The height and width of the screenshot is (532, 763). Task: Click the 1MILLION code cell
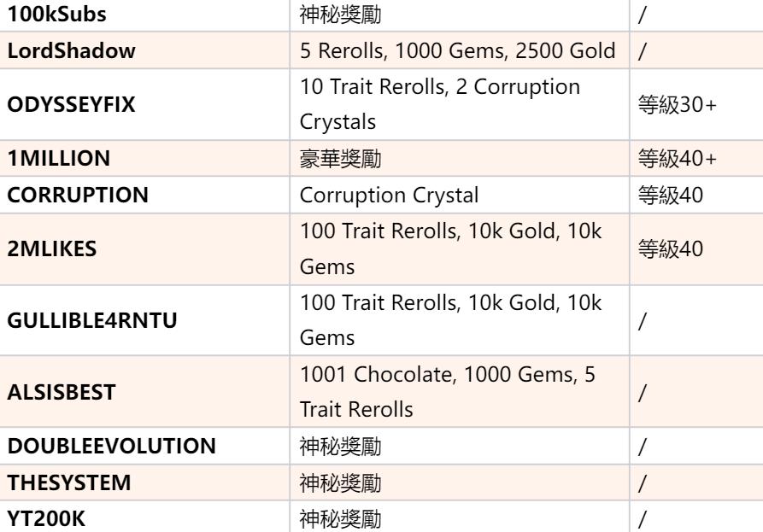point(144,159)
